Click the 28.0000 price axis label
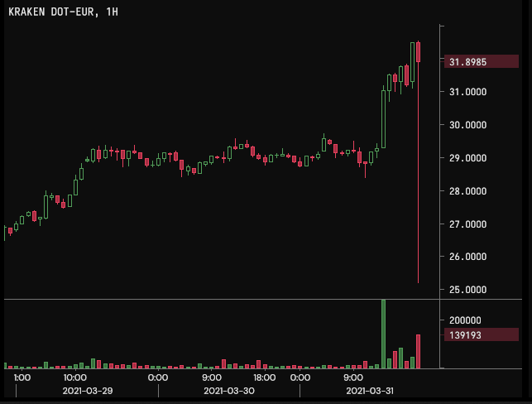532x404 pixels. click(x=467, y=191)
